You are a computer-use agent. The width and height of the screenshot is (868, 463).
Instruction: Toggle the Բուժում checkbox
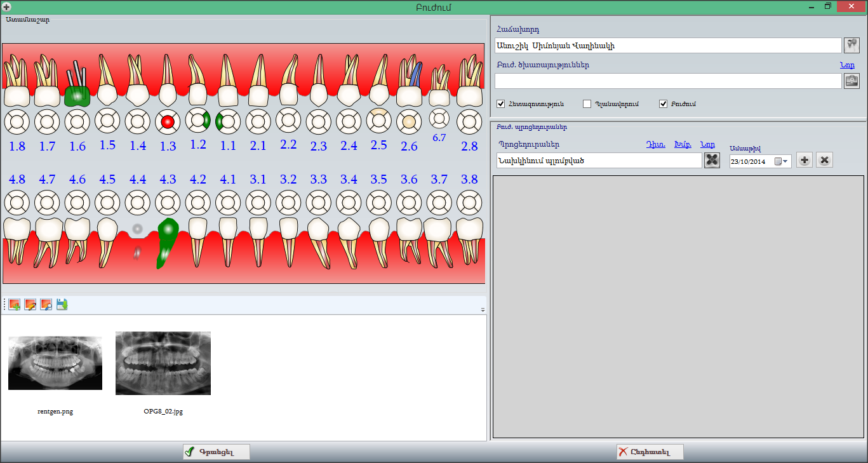663,104
